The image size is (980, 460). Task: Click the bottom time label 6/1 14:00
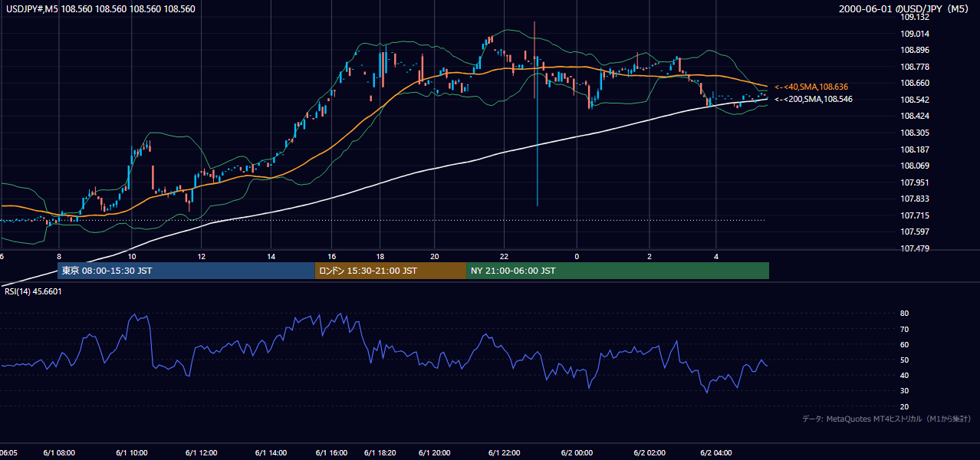(271, 452)
